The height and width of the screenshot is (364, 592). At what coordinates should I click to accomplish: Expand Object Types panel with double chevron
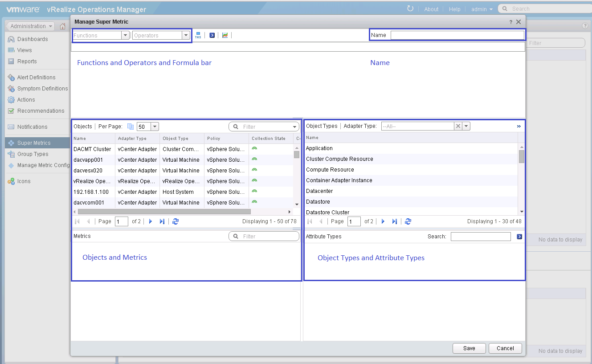(x=519, y=127)
